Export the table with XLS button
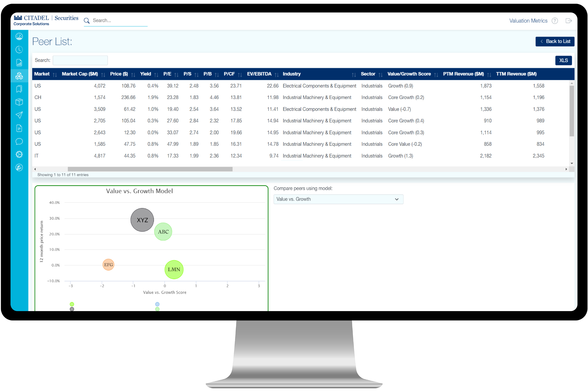Viewport: 588px width, 392px height. pos(563,61)
